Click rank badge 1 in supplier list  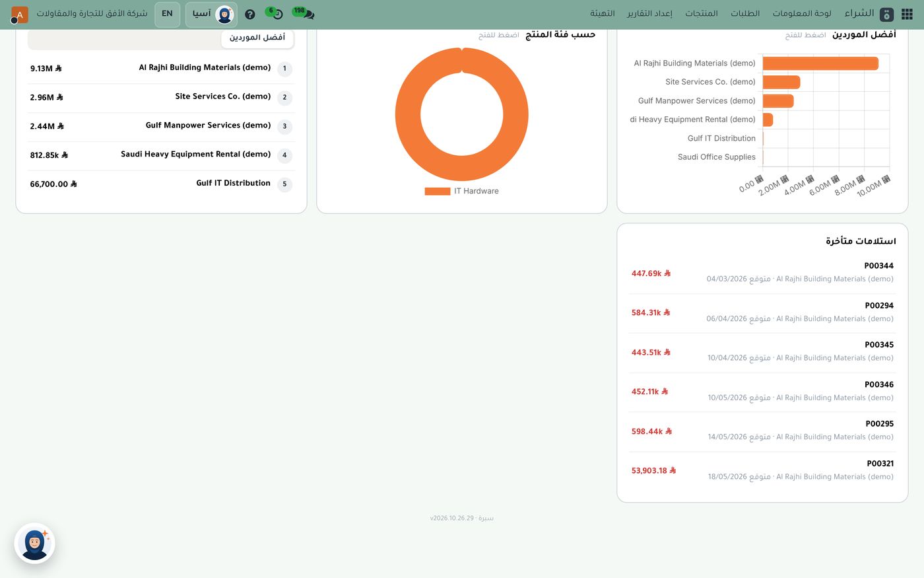(x=284, y=69)
